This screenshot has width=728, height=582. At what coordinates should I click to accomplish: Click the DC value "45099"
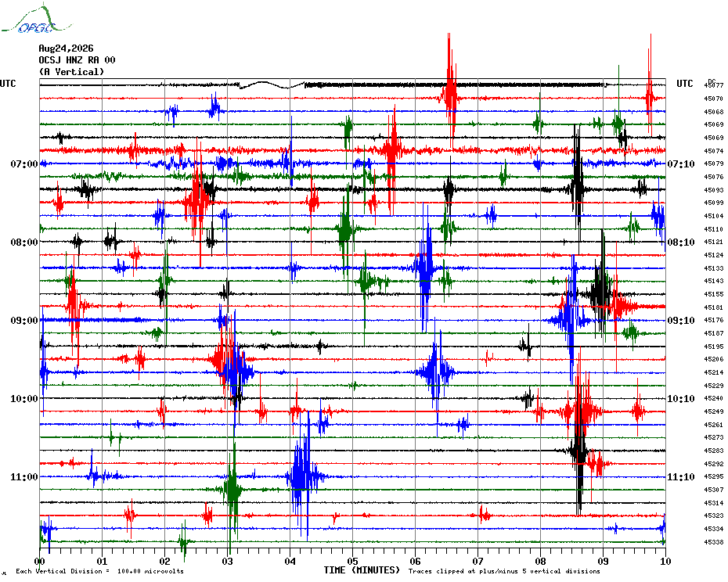[714, 203]
